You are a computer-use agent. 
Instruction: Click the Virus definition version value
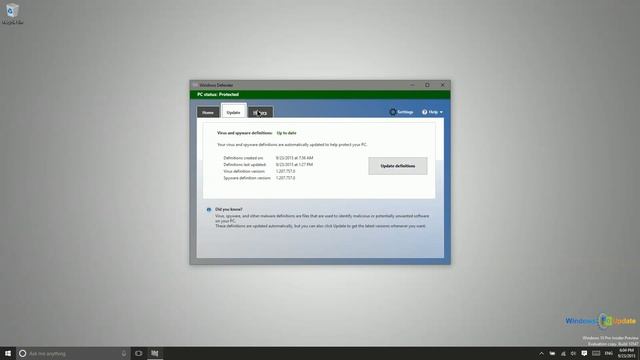tap(285, 171)
